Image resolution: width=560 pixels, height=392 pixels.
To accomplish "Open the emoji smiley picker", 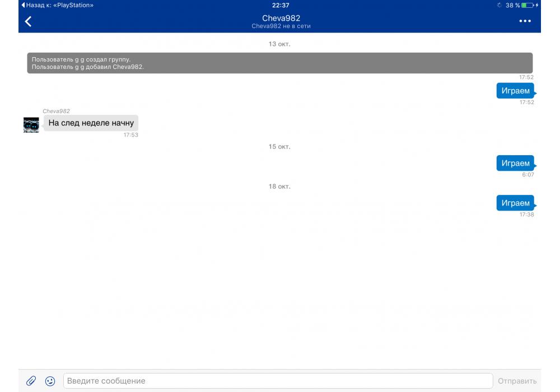I will 50,381.
